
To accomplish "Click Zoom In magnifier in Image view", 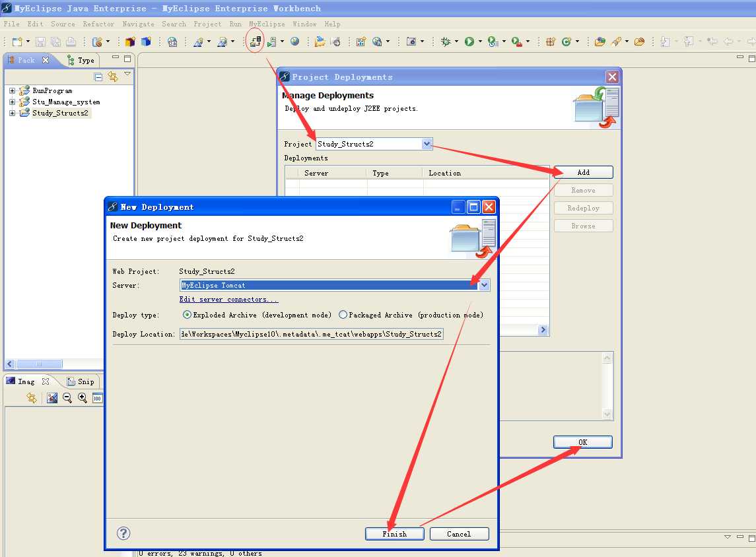I will (83, 398).
